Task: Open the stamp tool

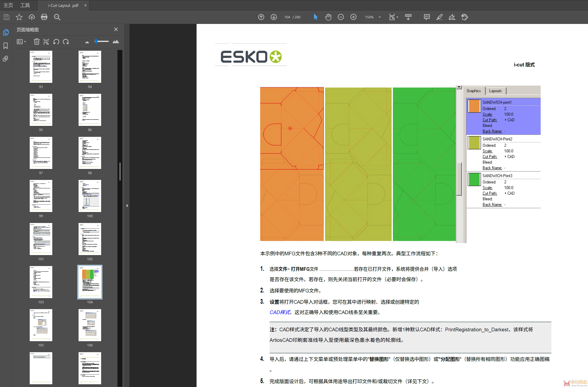Action: (464, 17)
